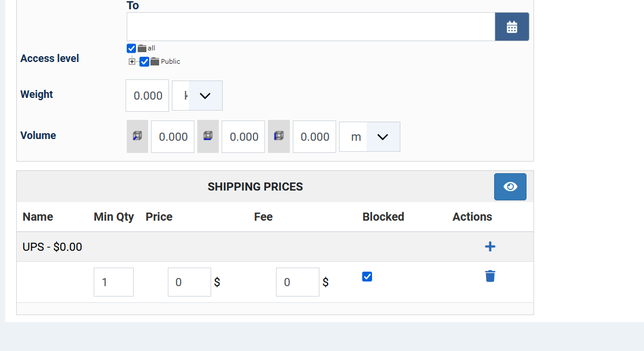The image size is (644, 351).
Task: Focus the Min Qty input field
Action: (x=113, y=282)
